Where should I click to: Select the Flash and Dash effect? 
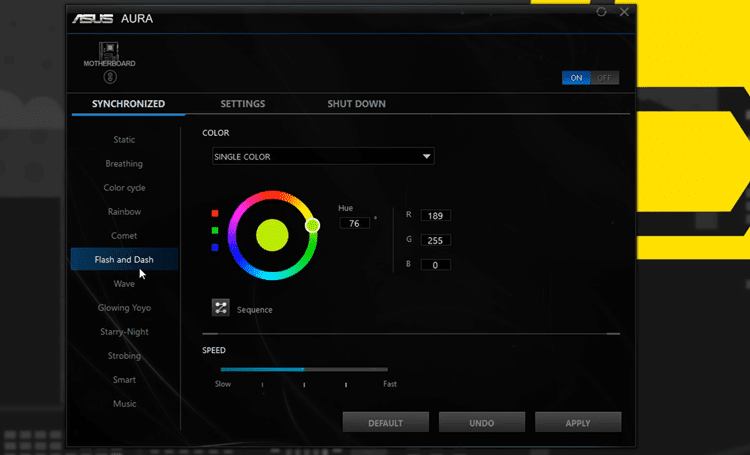124,259
